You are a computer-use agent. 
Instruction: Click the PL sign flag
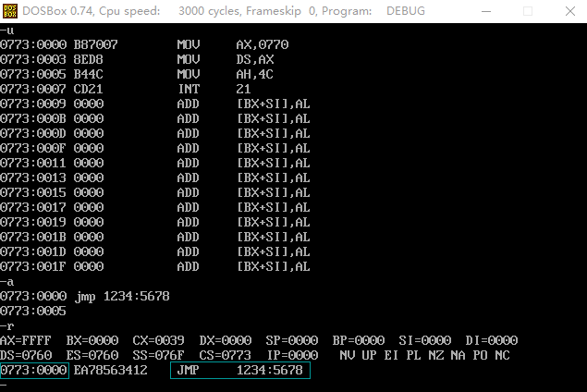pyautogui.click(x=413, y=355)
